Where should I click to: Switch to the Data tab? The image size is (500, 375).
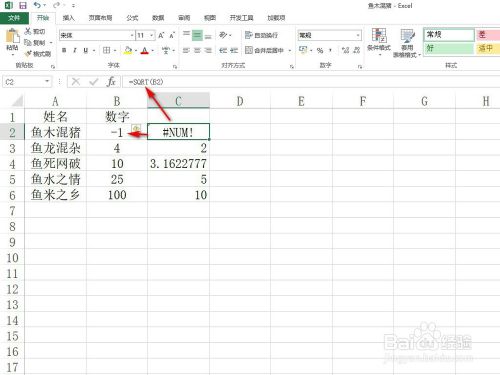[x=158, y=18]
